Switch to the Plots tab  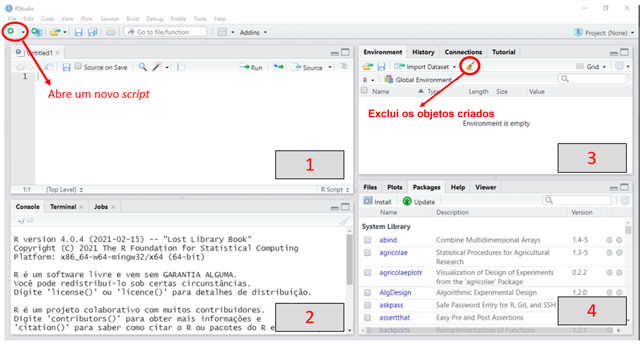click(395, 187)
